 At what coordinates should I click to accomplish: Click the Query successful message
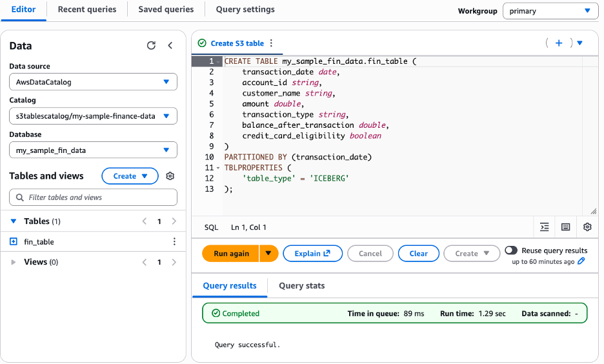pyautogui.click(x=247, y=345)
